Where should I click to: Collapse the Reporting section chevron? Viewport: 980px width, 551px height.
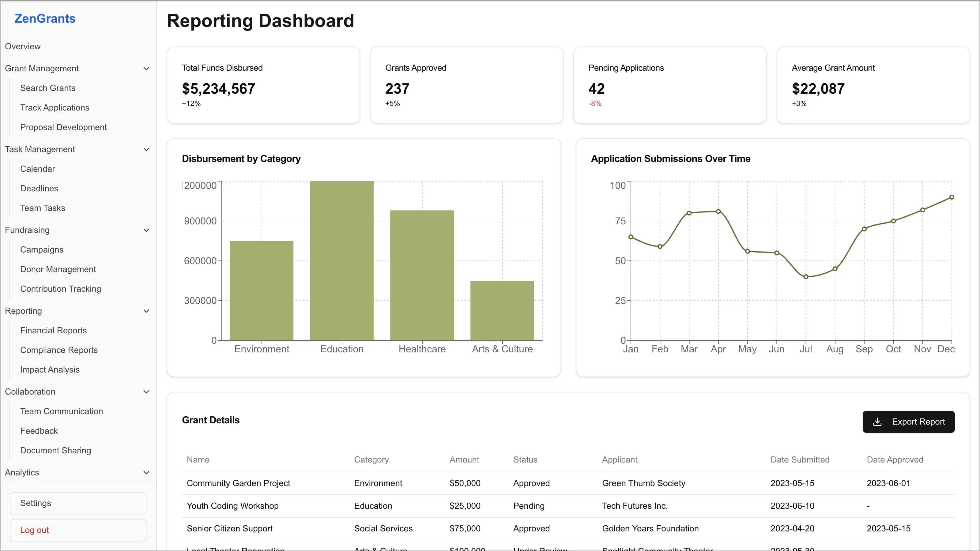[x=146, y=311]
